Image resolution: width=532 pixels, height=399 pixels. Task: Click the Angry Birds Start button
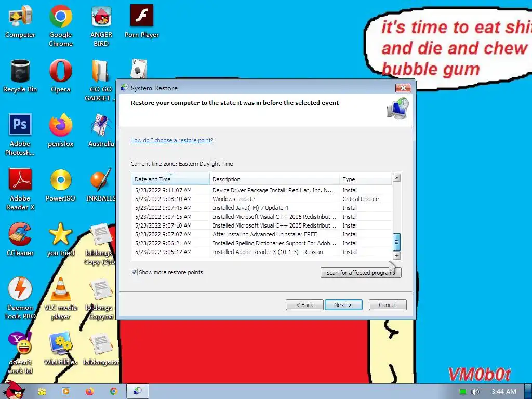(x=14, y=390)
